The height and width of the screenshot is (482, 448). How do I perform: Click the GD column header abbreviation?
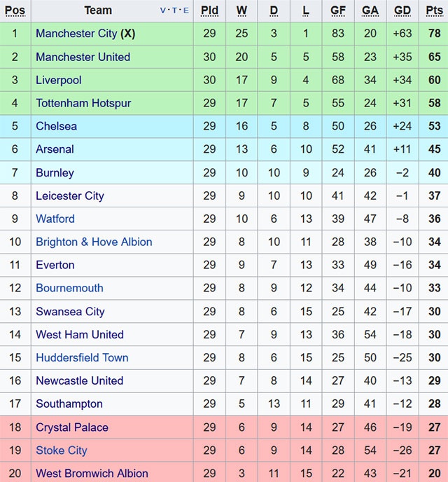pyautogui.click(x=402, y=11)
